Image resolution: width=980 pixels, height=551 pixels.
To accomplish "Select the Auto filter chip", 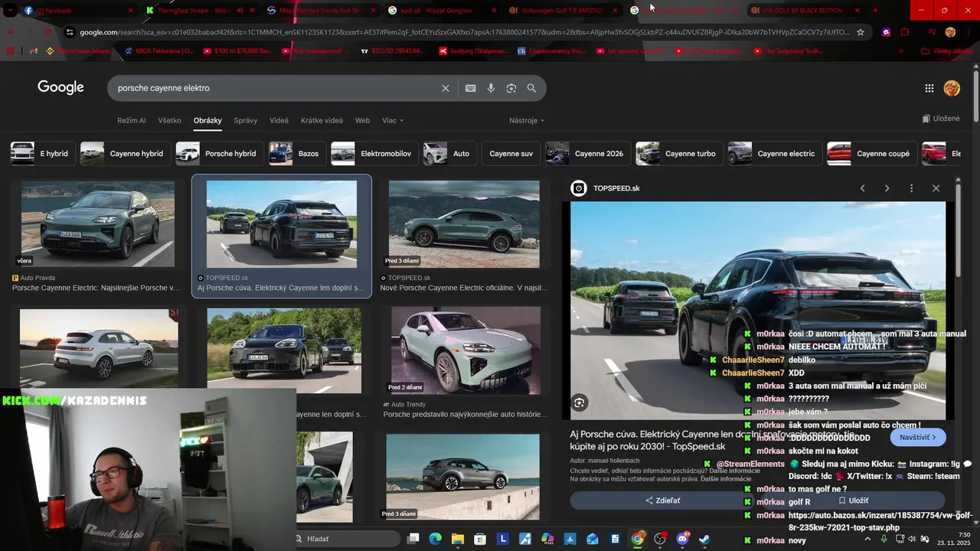I will 449,153.
